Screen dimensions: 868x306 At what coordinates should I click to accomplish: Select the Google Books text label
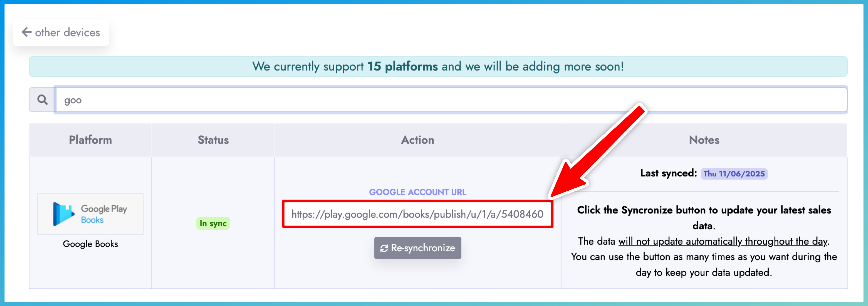90,244
